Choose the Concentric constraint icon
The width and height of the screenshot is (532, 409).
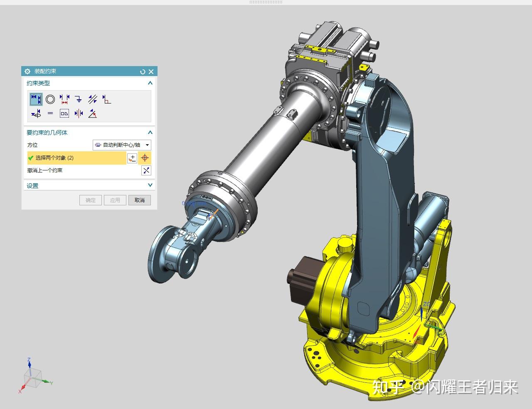[50, 99]
